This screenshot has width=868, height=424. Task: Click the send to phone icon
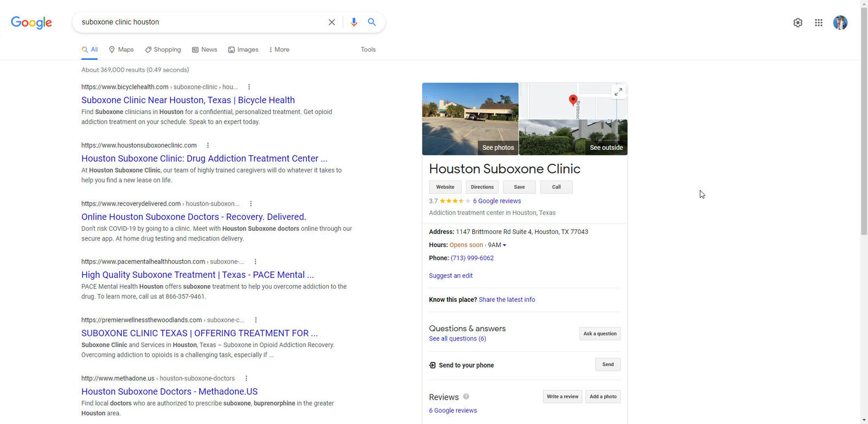(x=432, y=365)
